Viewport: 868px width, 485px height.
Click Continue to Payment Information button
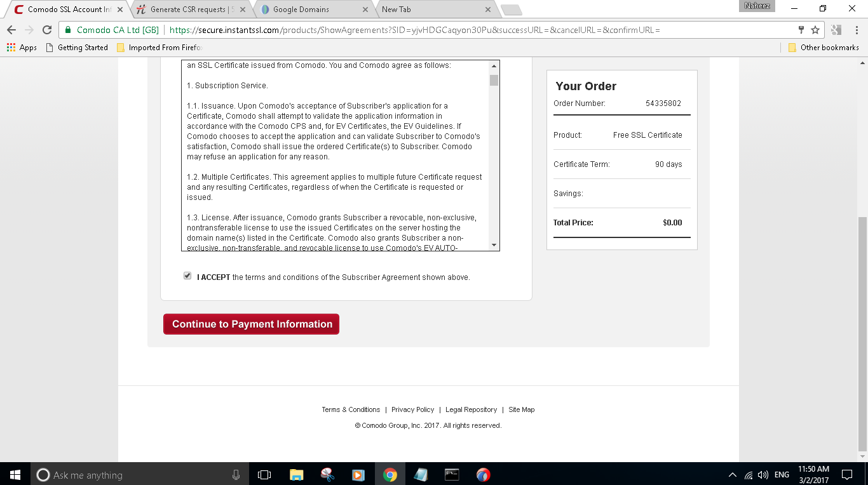click(x=251, y=324)
